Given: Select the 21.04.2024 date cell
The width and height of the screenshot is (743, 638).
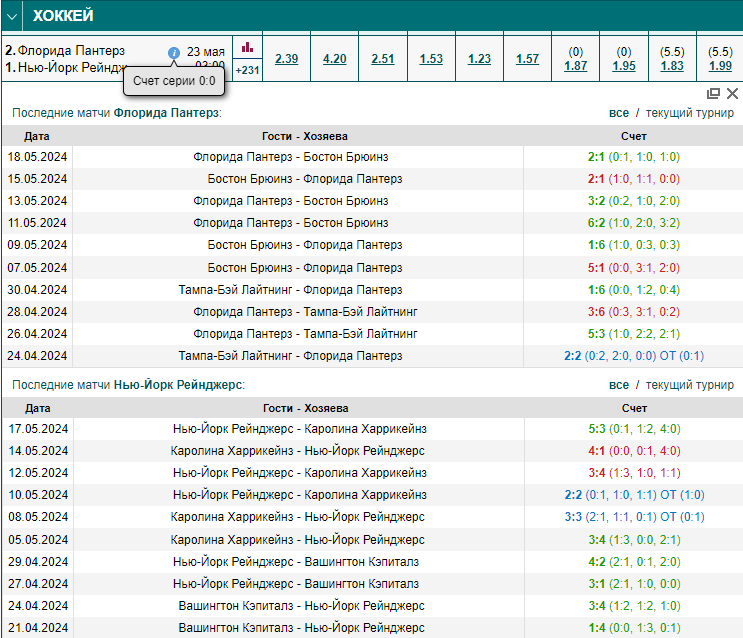Looking at the screenshot, I should pos(38,628).
